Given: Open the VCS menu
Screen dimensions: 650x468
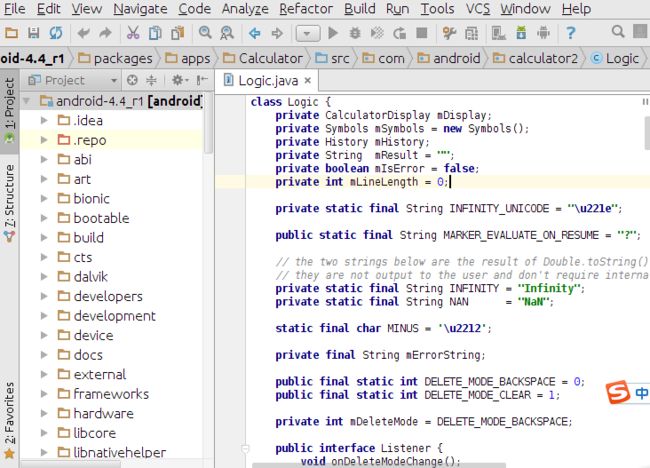Looking at the screenshot, I should (x=478, y=9).
